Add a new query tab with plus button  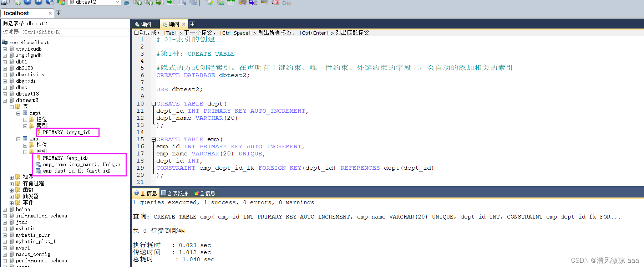tap(192, 24)
